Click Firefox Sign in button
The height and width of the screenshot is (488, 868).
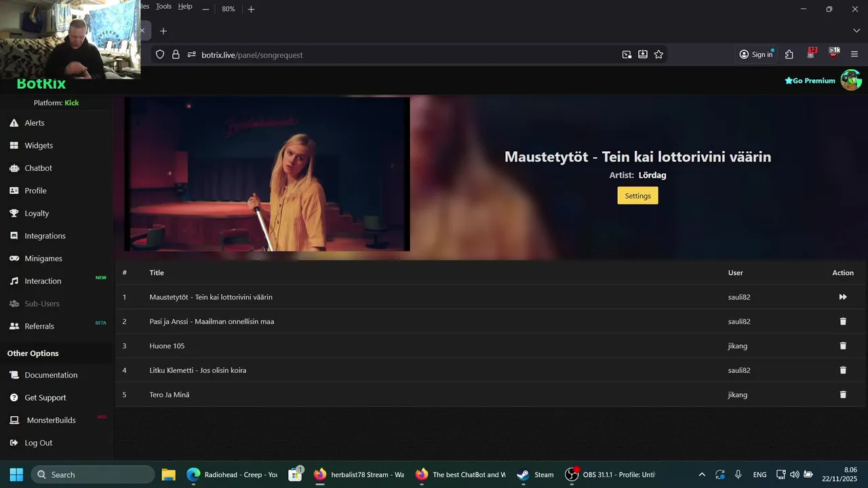pos(756,54)
